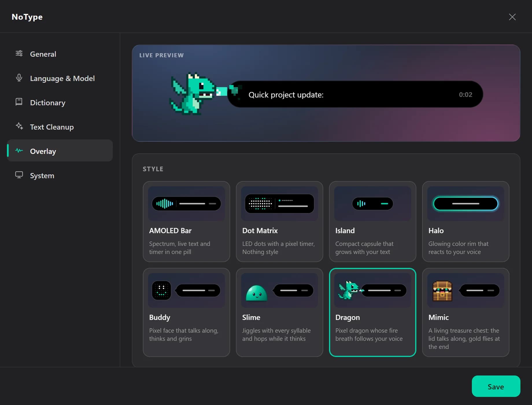Click the Dot Matrix LED thumbnail
Screen dimensions: 532x405
(280, 204)
